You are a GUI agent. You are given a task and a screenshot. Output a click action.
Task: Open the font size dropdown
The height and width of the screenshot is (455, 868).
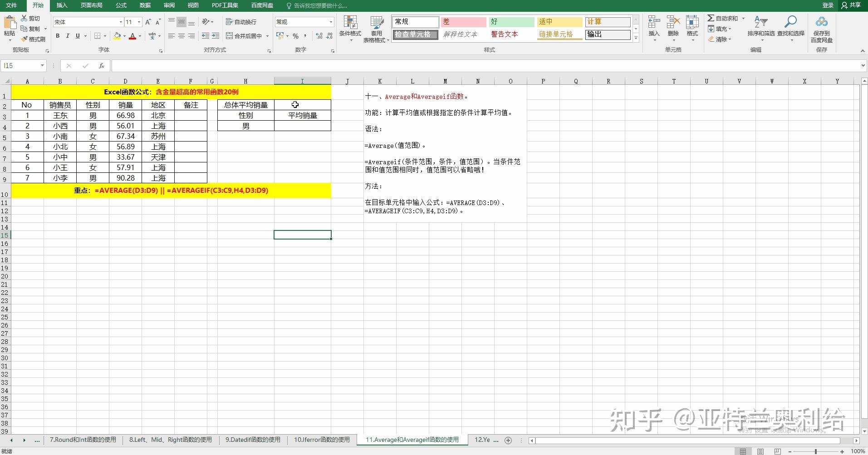point(139,22)
